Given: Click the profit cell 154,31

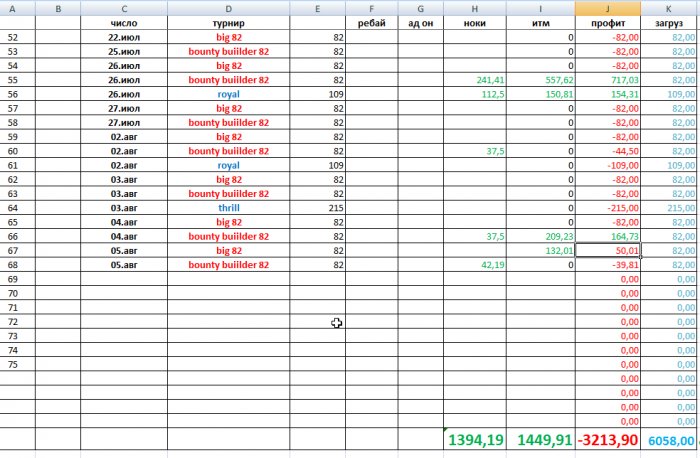Looking at the screenshot, I should click(608, 94).
